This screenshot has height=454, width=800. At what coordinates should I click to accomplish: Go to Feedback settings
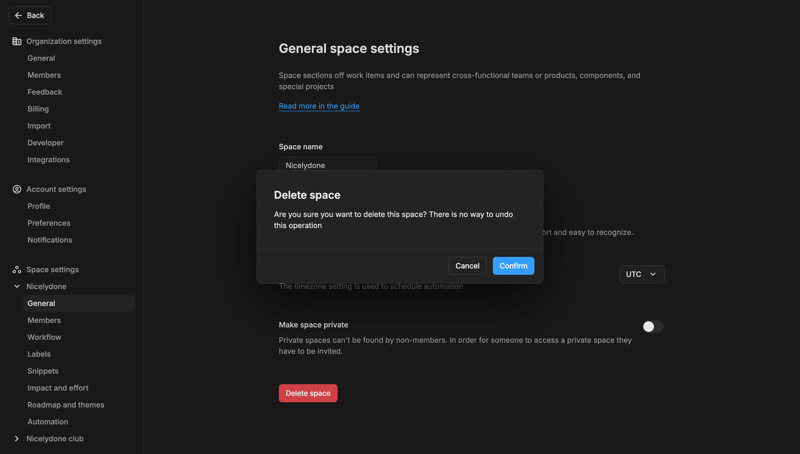coord(45,92)
